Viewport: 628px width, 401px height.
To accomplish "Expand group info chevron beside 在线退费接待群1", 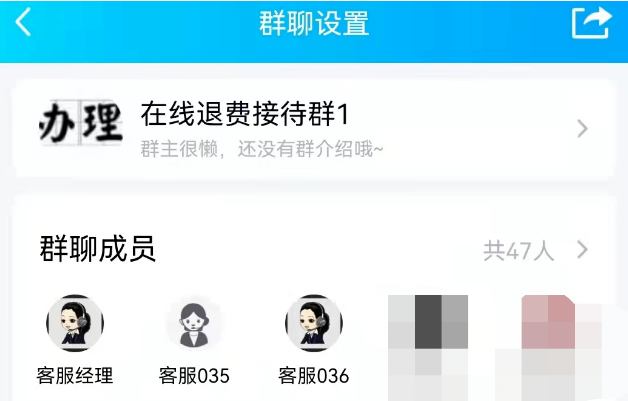I will [x=582, y=129].
